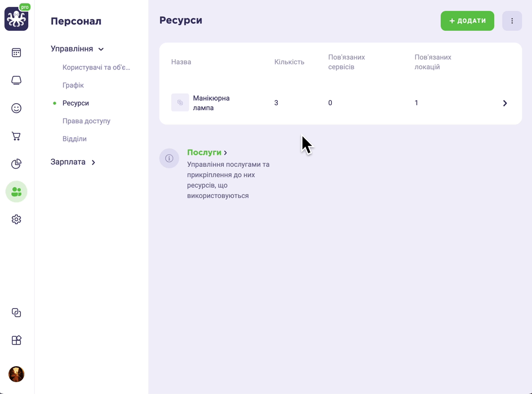This screenshot has width=532, height=394.
Task: Open Користувачі та об'є... menu item
Action: [96, 67]
